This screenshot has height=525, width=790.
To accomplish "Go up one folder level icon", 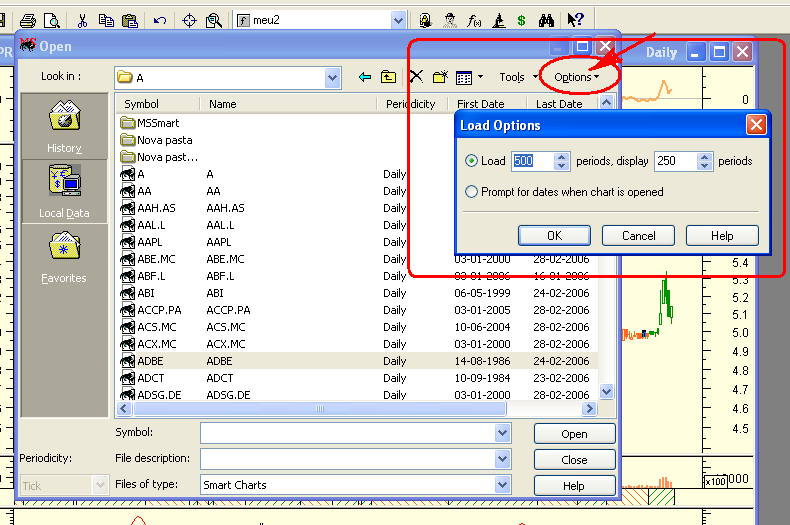I will point(388,77).
